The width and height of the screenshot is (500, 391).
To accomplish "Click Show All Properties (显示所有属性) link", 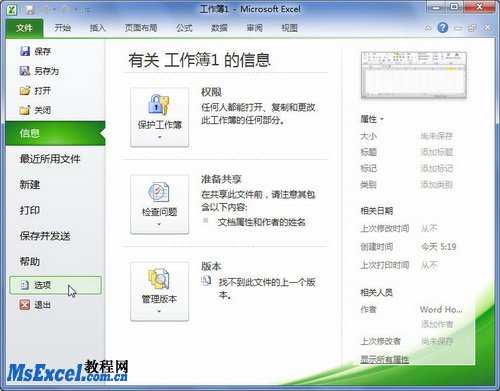I will (384, 359).
